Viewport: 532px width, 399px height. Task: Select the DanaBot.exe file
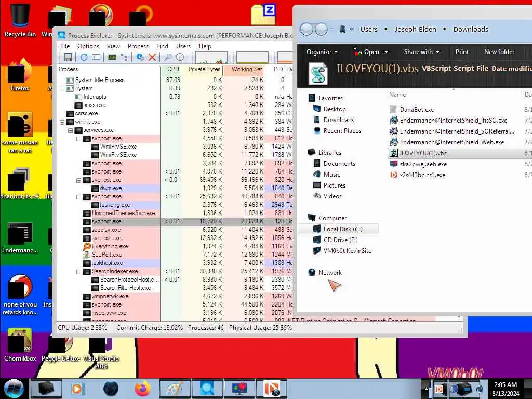[417, 110]
